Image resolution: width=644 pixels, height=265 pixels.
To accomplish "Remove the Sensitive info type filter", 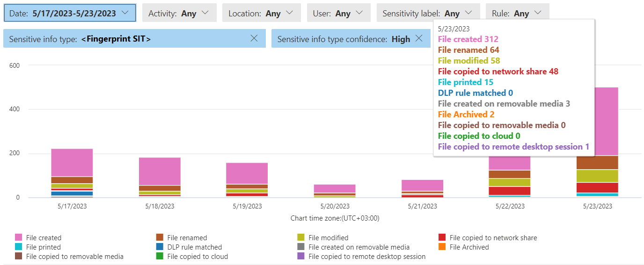I will [254, 39].
